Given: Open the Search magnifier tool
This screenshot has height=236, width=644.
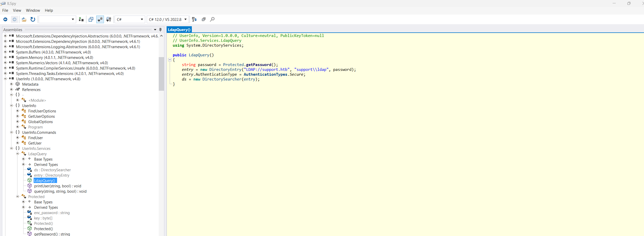Looking at the screenshot, I should (212, 19).
